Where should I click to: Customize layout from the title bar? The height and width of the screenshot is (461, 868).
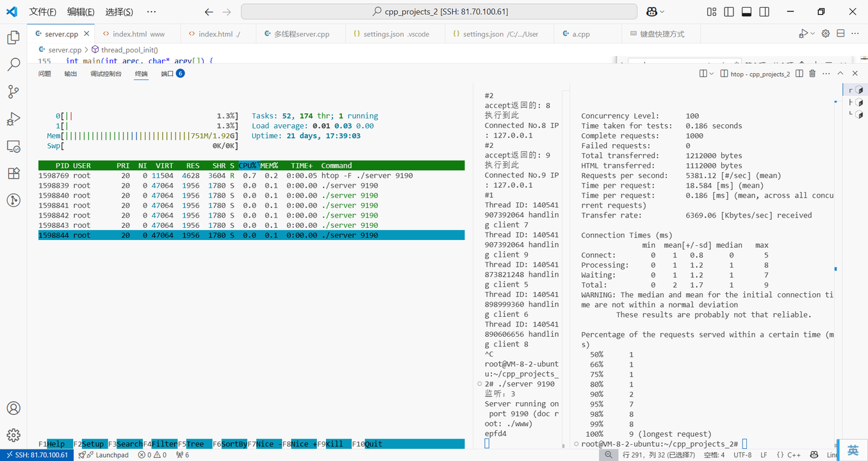coord(712,12)
